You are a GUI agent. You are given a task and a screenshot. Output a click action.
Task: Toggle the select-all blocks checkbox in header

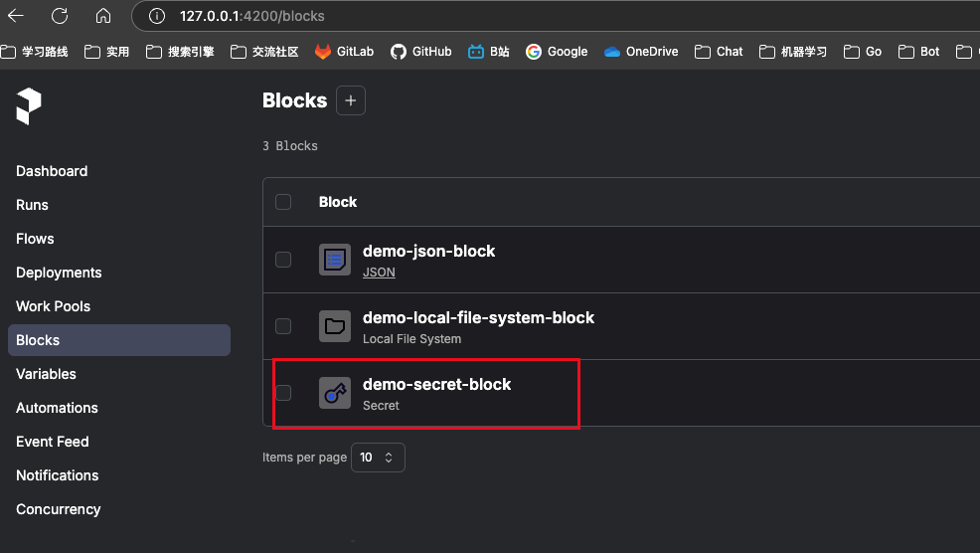[x=283, y=202]
